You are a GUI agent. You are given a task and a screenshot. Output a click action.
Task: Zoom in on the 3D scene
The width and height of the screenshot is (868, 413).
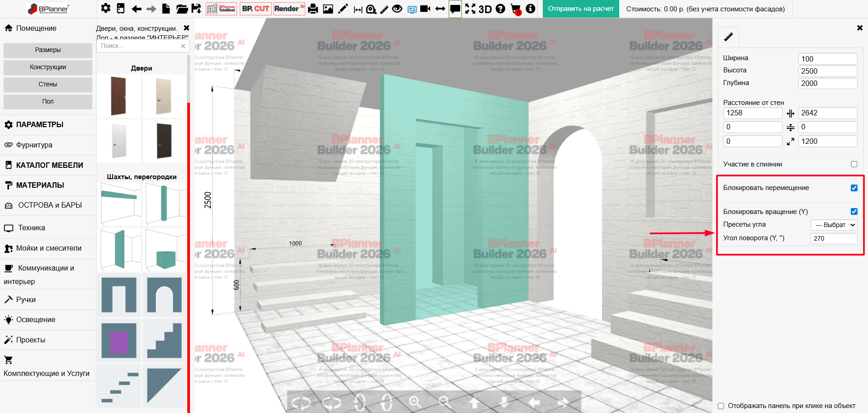coord(415,402)
